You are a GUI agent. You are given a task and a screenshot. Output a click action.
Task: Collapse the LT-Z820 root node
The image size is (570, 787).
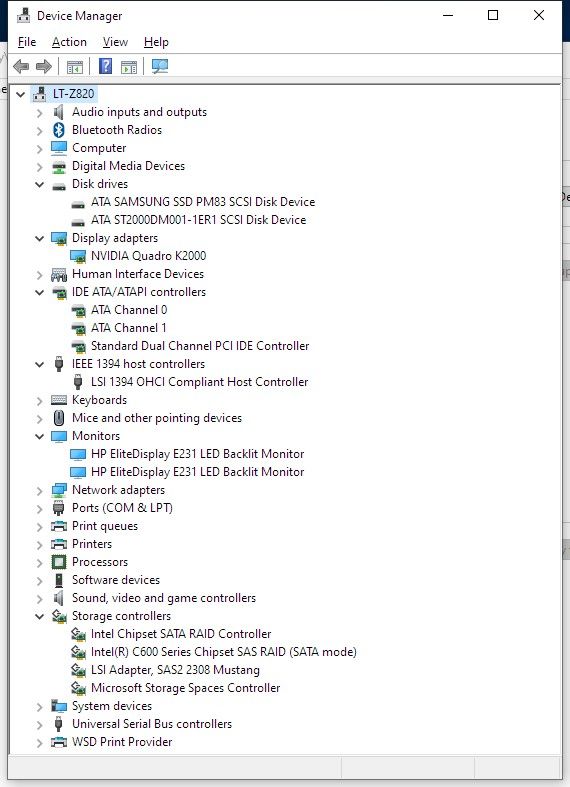pos(21,94)
